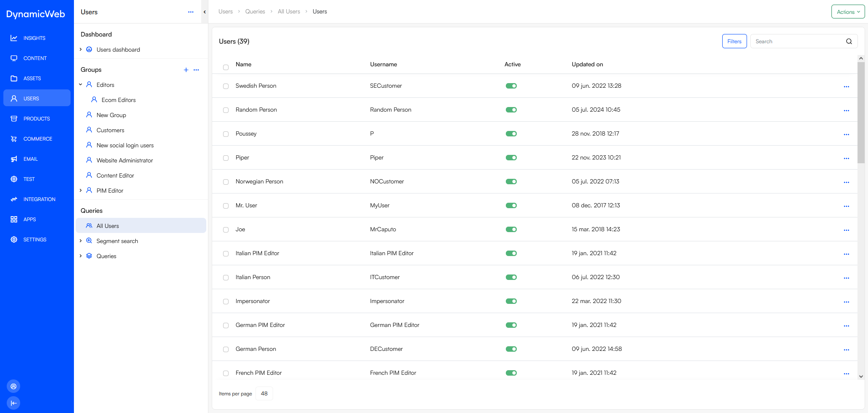Expand the PIM Editor group
The height and width of the screenshot is (413, 868).
tap(81, 191)
